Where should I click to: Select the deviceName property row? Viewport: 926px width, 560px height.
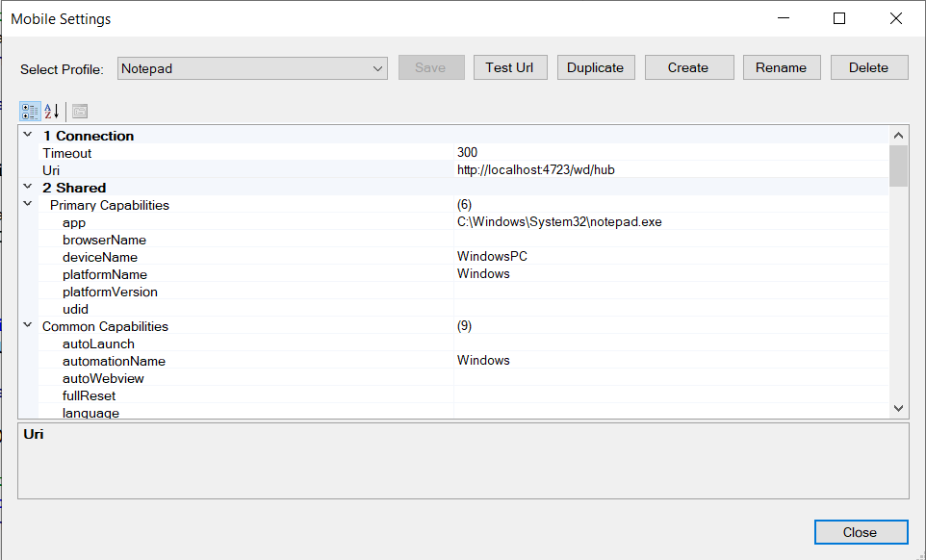[100, 257]
